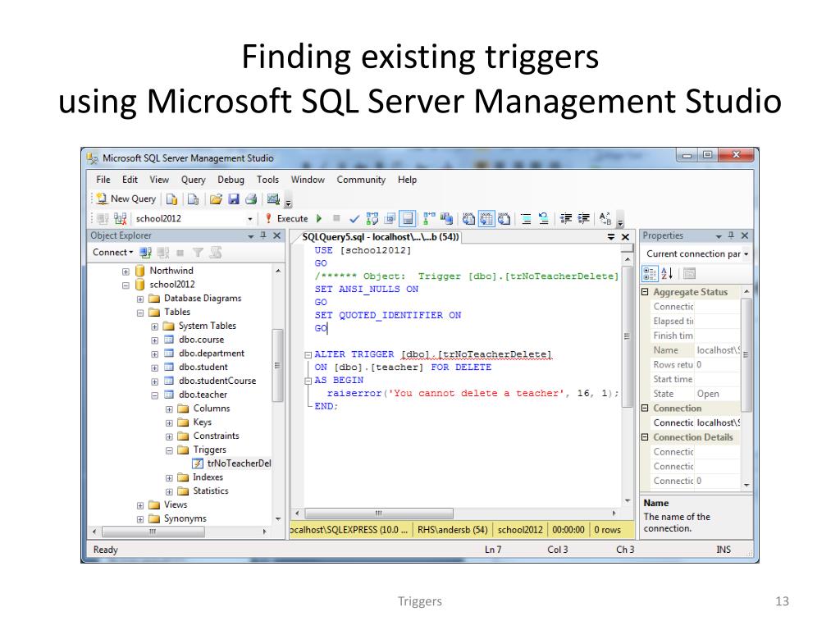Click the 'school2012' status bar entry

pyautogui.click(x=519, y=530)
